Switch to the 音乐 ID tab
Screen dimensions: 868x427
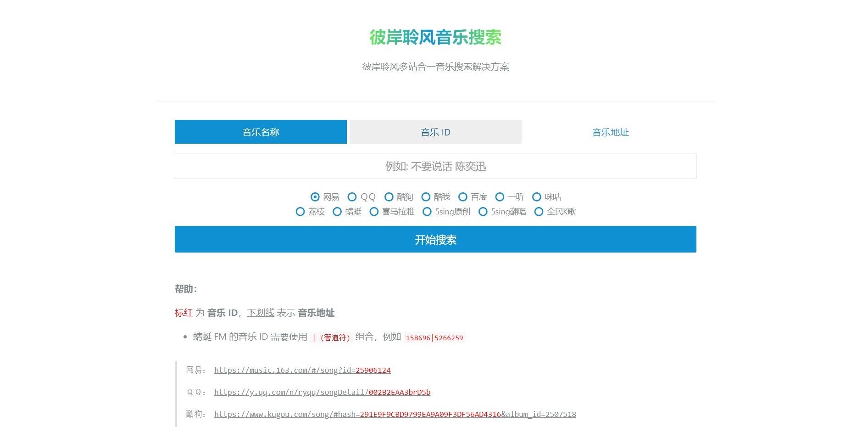pos(434,132)
